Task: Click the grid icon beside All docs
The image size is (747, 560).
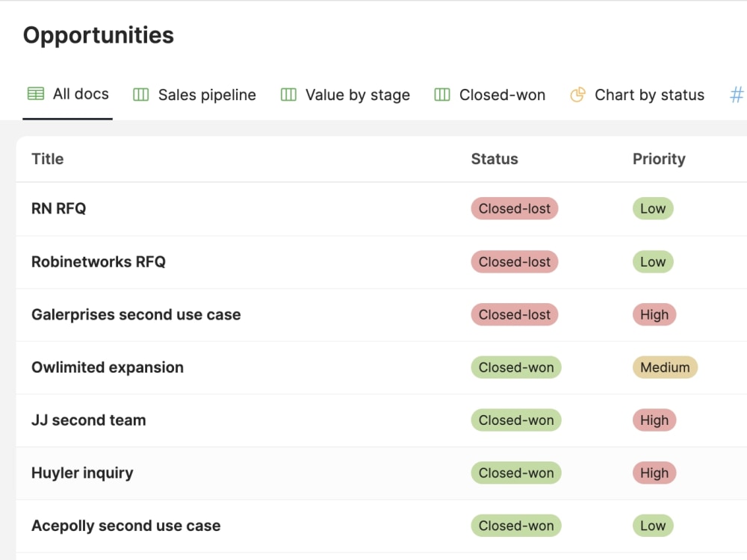Action: point(34,94)
